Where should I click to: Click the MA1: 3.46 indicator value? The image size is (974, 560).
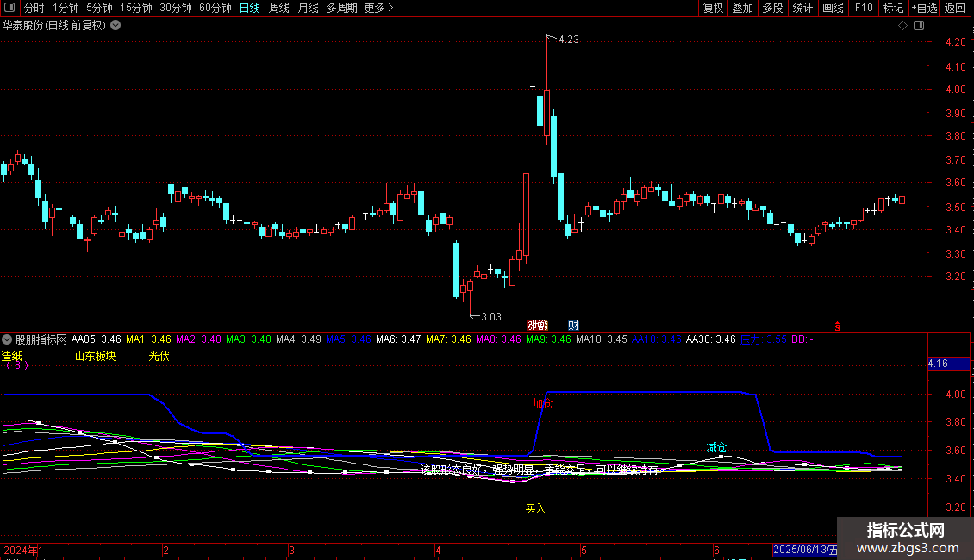pyautogui.click(x=148, y=339)
